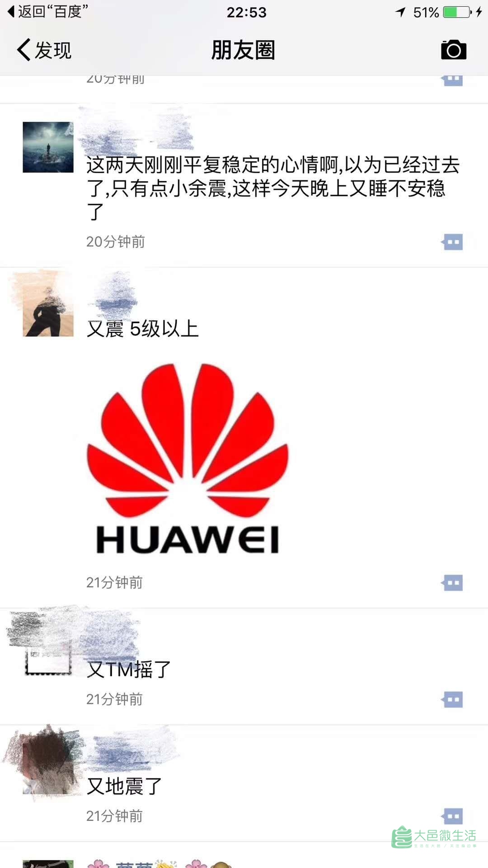Open the stamp-style avatar next to 又TM摇了
This screenshot has height=868, width=488.
48,652
